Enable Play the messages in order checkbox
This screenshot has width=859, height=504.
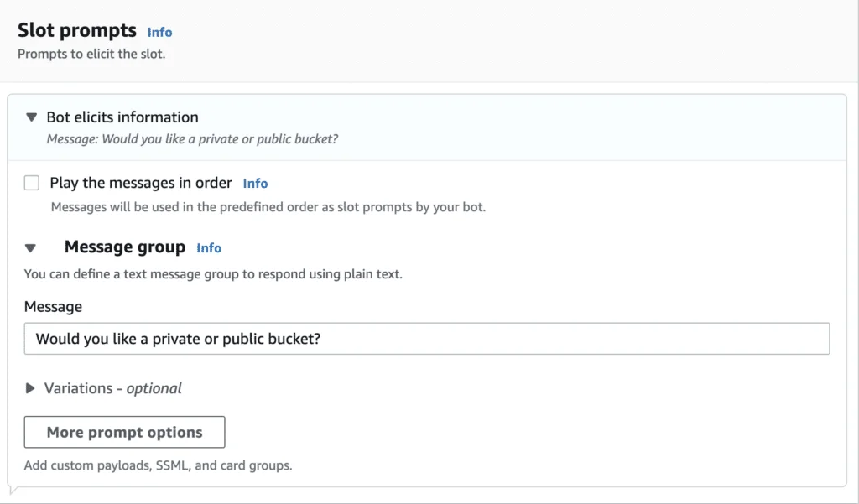tap(32, 183)
